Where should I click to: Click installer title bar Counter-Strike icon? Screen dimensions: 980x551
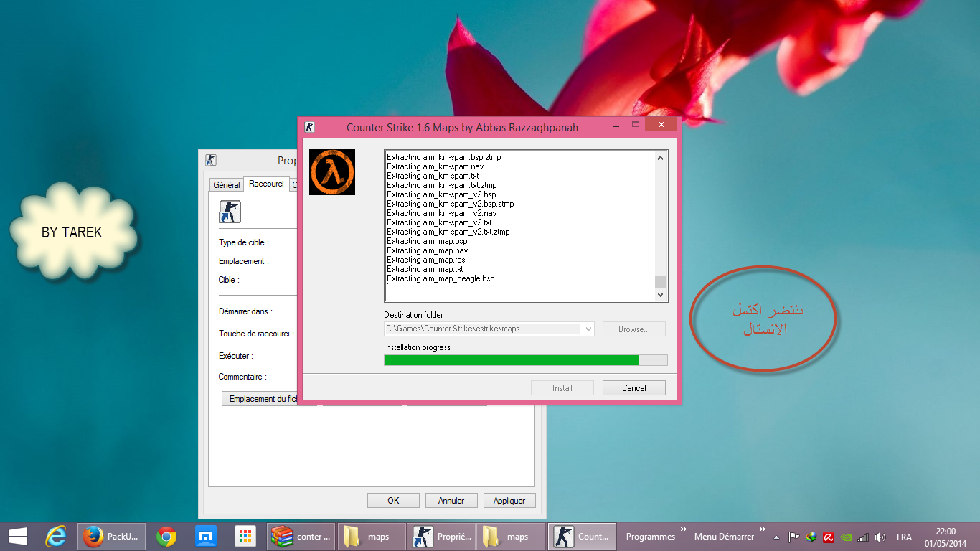(309, 127)
